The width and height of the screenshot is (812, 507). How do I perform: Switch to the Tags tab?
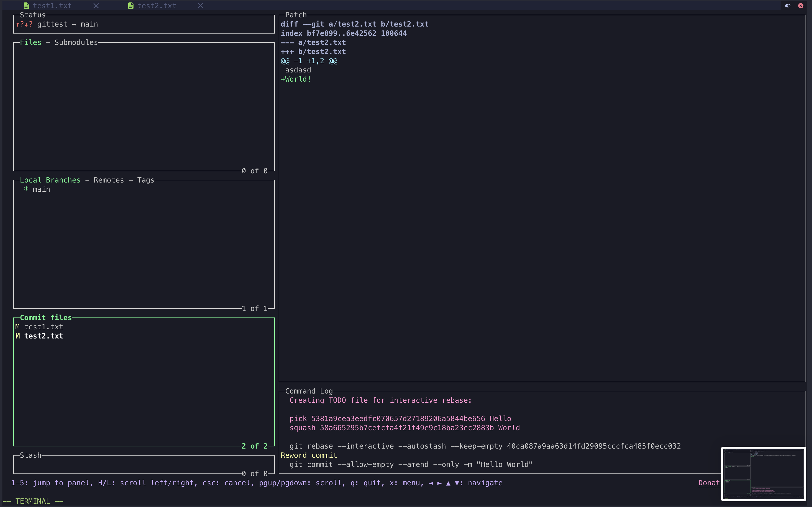[146, 180]
